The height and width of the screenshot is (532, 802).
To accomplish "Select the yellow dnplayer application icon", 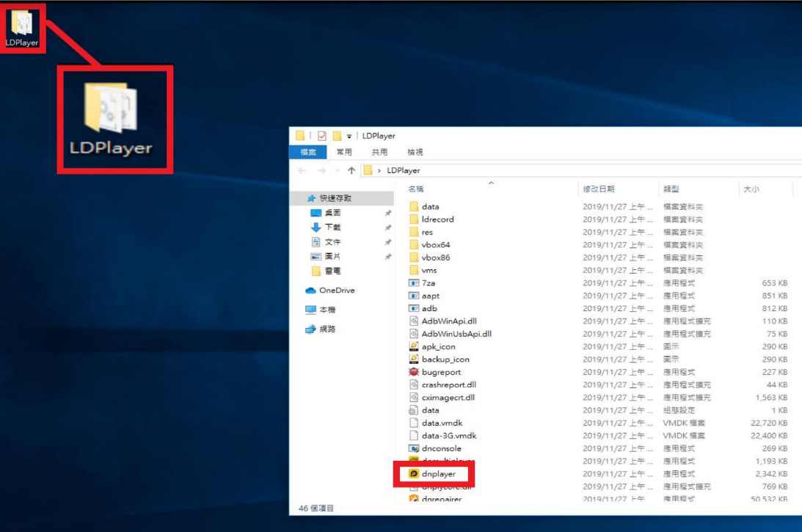I will (x=414, y=474).
